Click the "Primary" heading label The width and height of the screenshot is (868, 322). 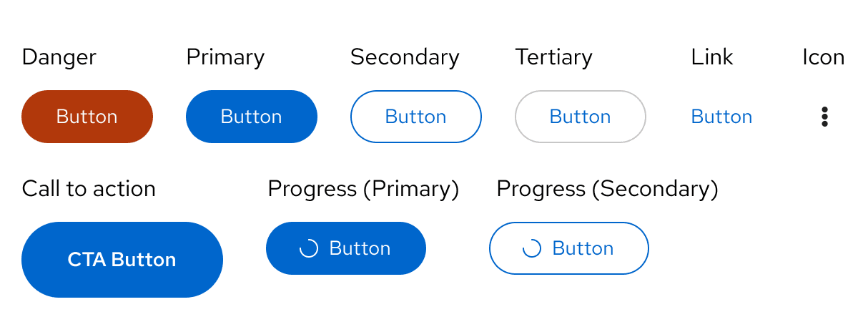pyautogui.click(x=225, y=57)
